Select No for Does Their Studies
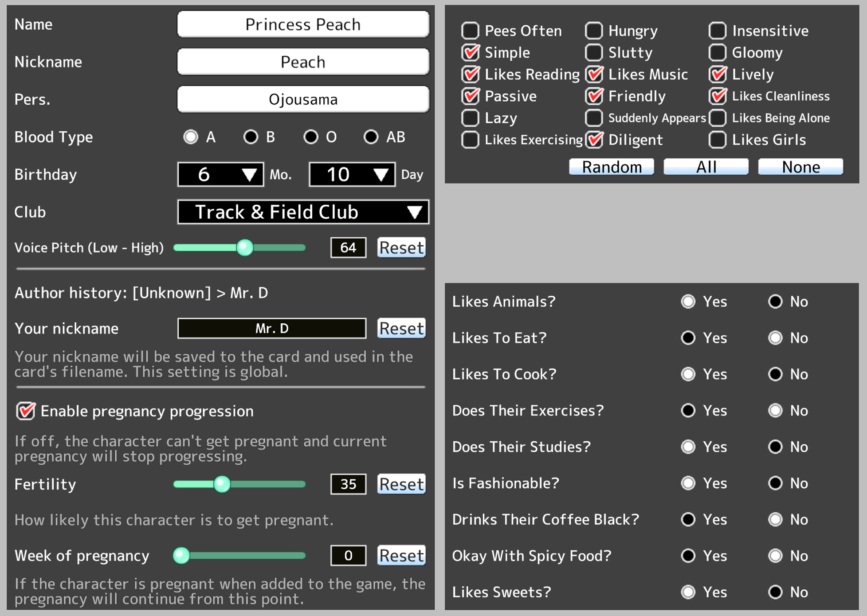Image resolution: width=867 pixels, height=616 pixels. (x=775, y=447)
